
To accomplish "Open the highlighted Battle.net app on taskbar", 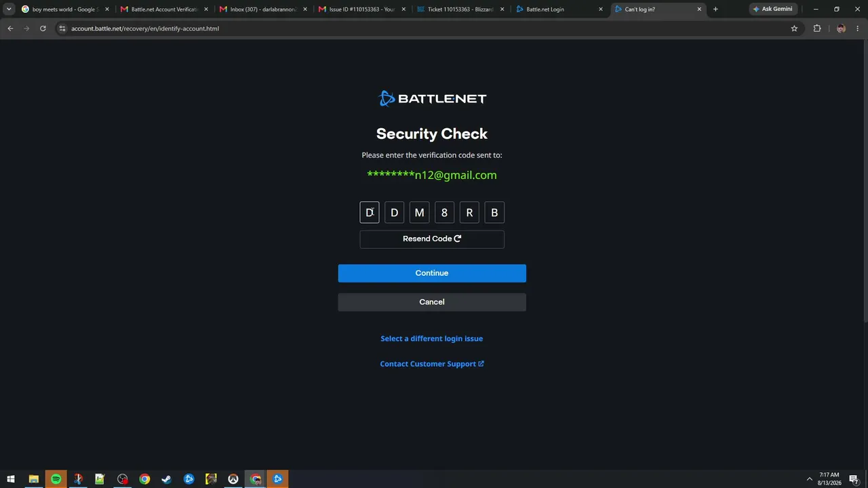I will 277,479.
